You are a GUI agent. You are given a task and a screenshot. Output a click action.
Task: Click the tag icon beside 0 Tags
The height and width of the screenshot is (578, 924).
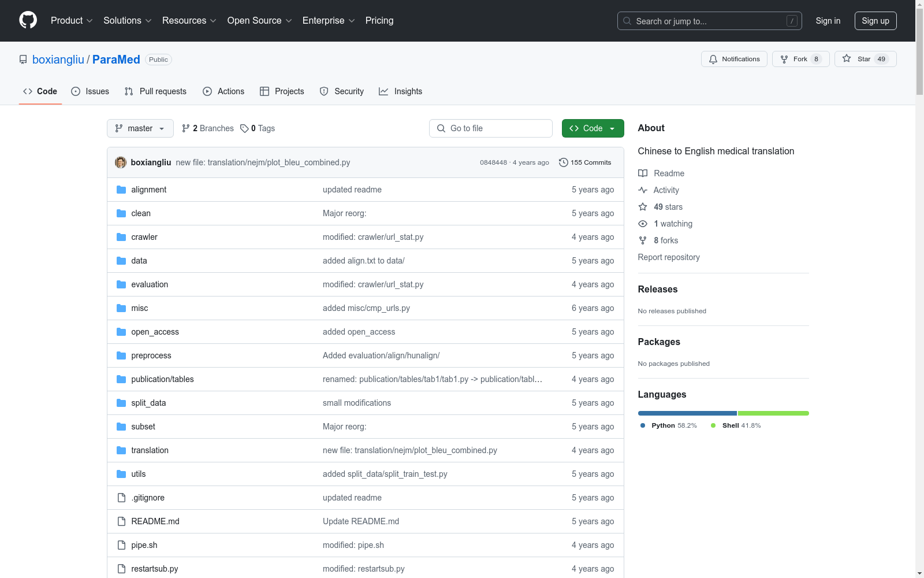coord(244,128)
